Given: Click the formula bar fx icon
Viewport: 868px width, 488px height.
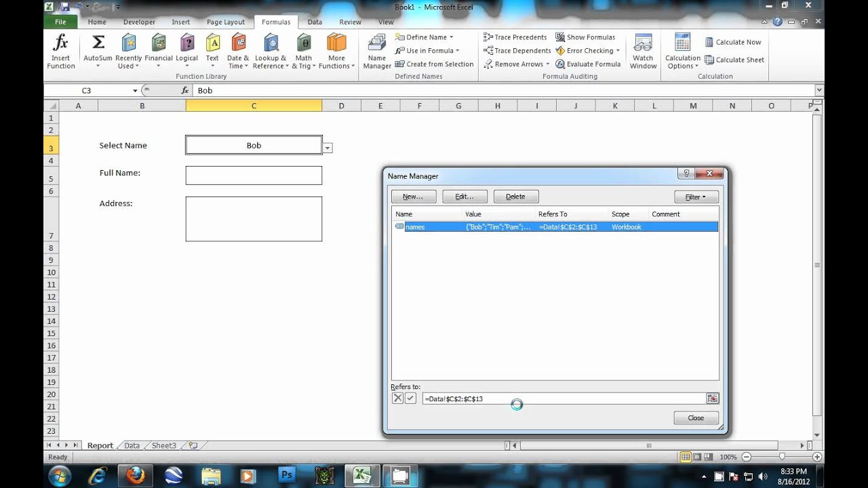Looking at the screenshot, I should coord(184,90).
